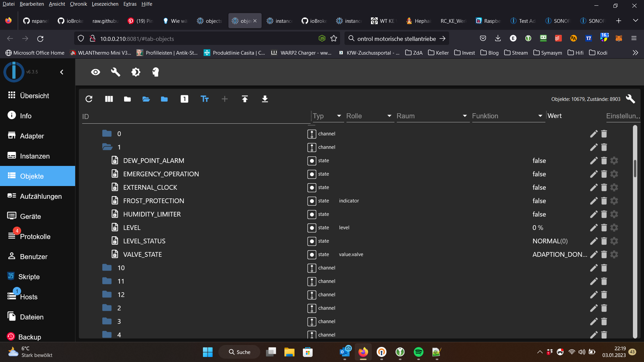Toggle the eye visibility icon in header

click(x=96, y=72)
